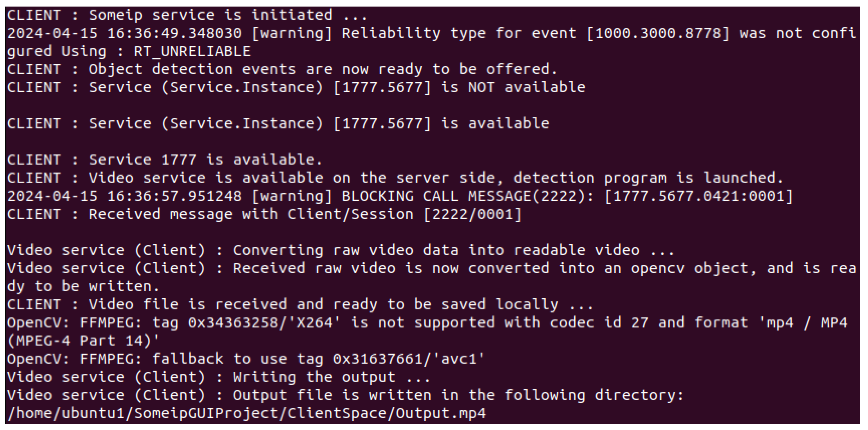Click the "Output file is written" line
The image size is (868, 430).
pos(346,395)
